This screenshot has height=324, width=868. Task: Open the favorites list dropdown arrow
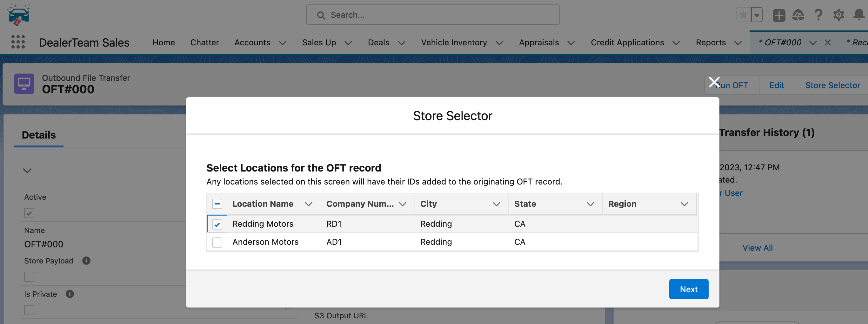point(757,15)
